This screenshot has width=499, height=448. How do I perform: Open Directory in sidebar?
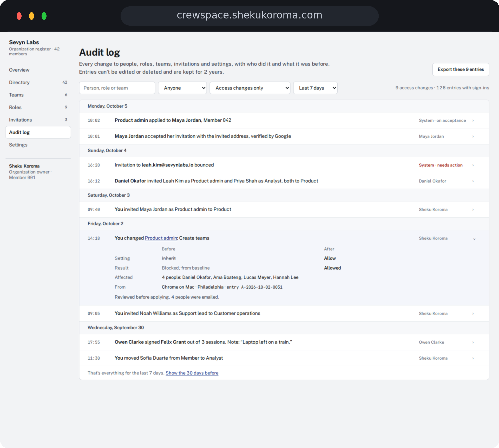click(38, 82)
